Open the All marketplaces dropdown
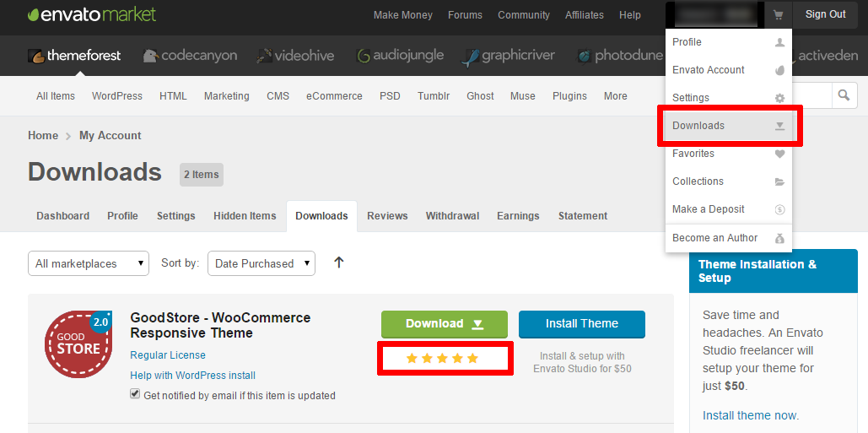The height and width of the screenshot is (433, 868). [89, 263]
